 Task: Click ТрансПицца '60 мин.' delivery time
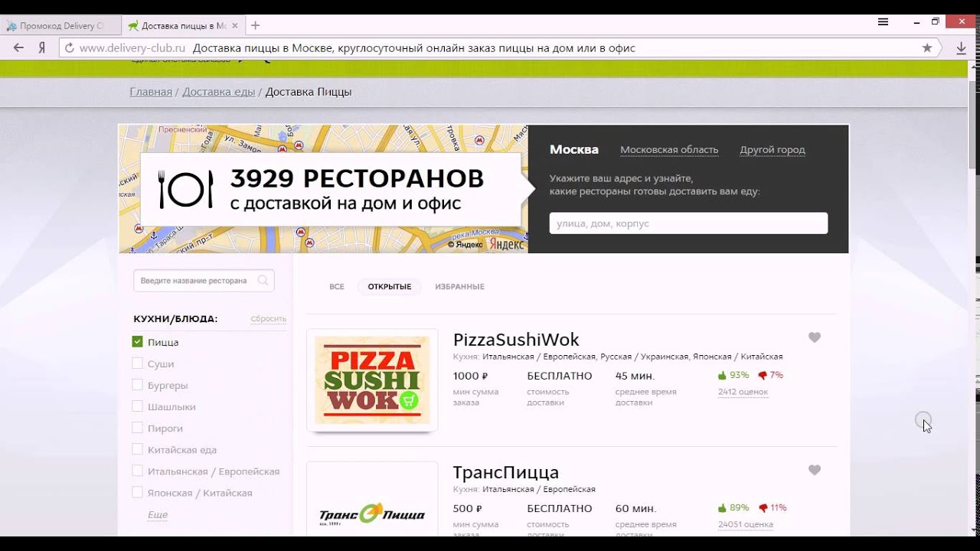(635, 508)
